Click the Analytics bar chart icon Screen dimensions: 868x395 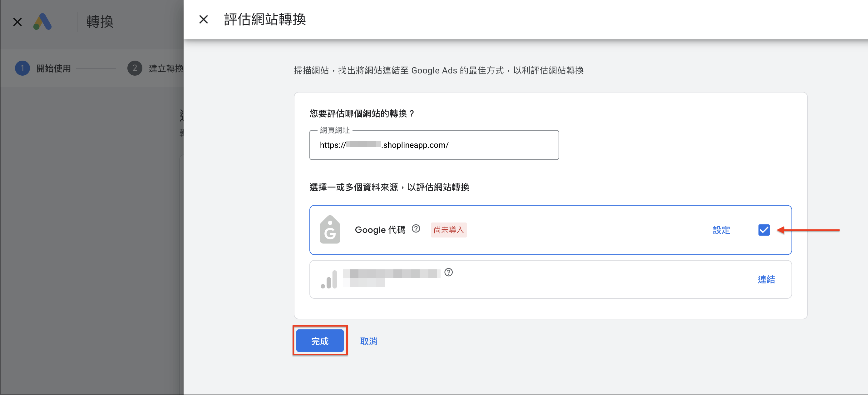(329, 279)
